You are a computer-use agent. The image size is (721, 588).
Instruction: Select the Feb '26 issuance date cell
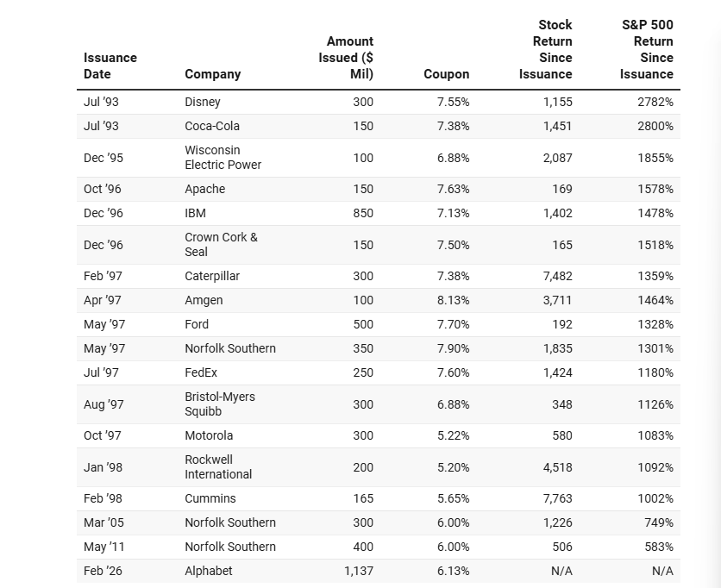tap(102, 571)
